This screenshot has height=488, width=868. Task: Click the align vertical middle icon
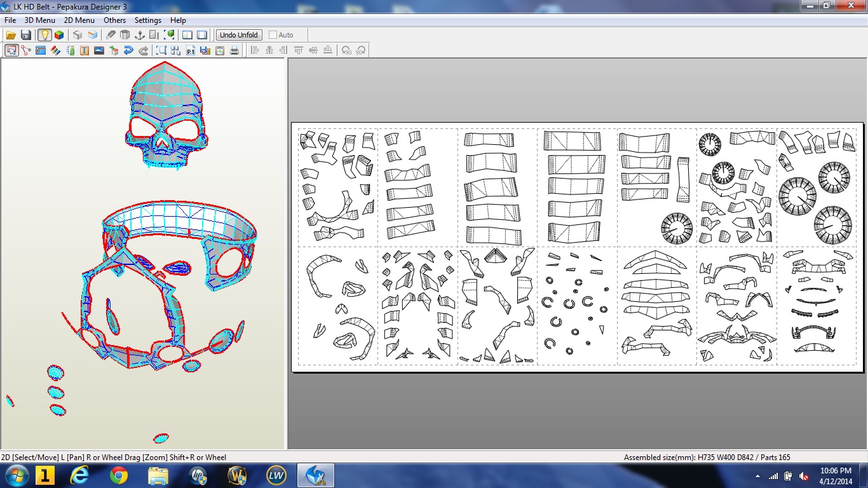[313, 50]
